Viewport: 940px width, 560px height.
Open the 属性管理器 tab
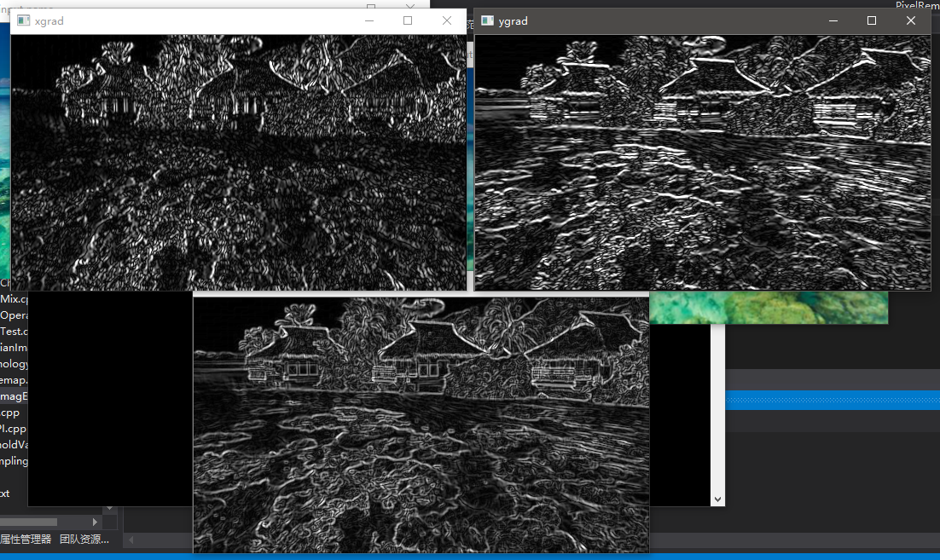pyautogui.click(x=26, y=539)
